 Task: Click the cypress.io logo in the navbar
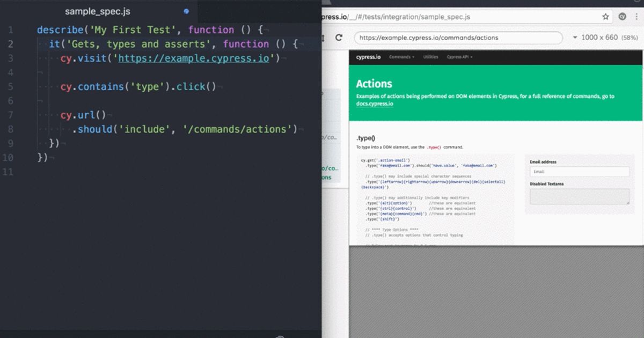[x=368, y=57]
